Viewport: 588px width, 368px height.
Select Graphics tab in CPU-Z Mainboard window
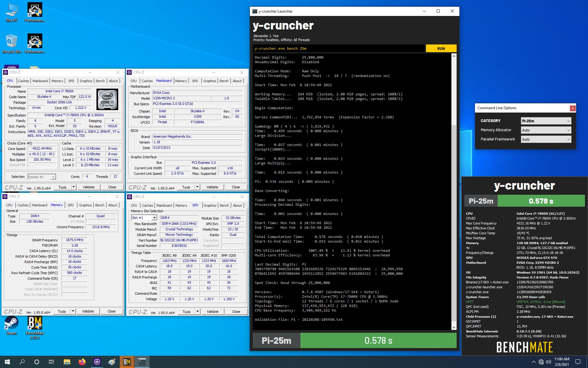click(x=209, y=81)
